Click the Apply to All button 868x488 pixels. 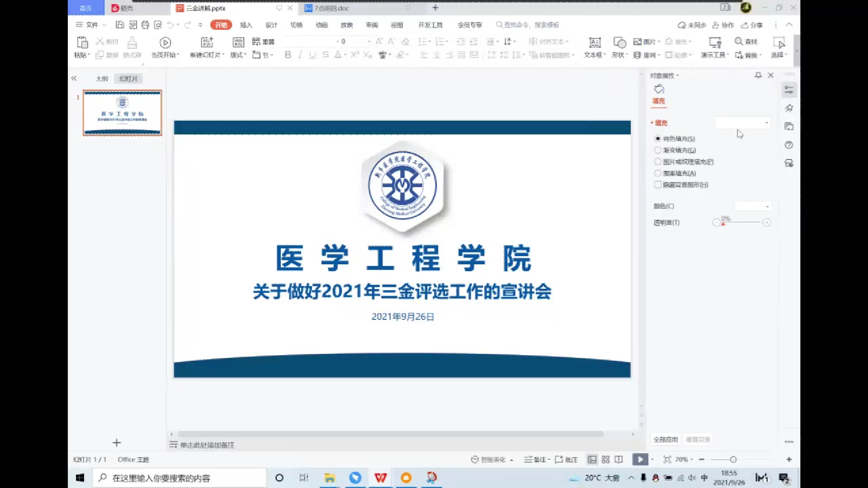pos(665,439)
